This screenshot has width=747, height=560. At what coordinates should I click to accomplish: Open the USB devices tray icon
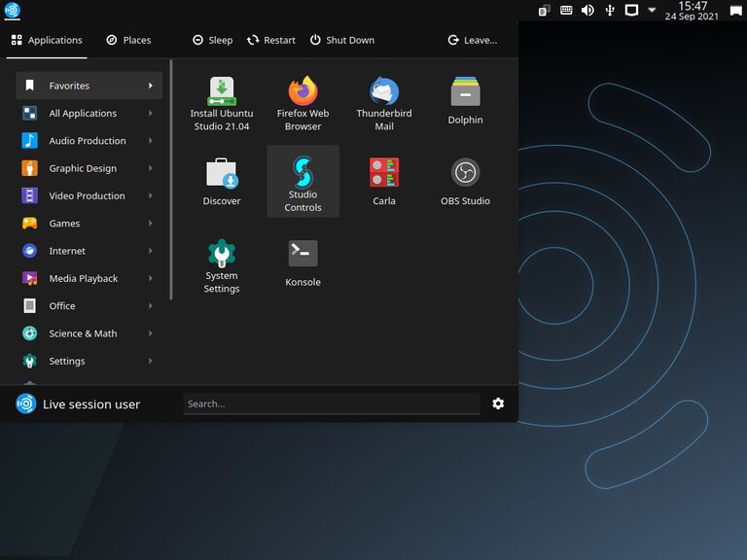pos(610,10)
